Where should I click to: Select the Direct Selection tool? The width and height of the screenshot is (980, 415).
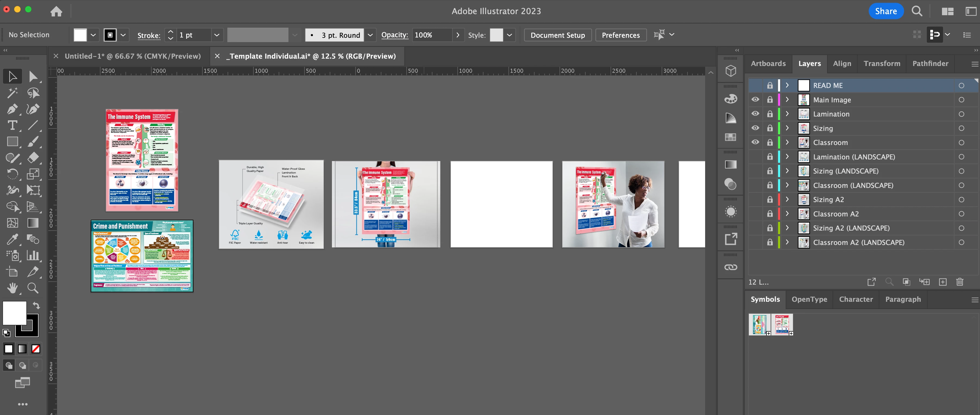(x=33, y=77)
